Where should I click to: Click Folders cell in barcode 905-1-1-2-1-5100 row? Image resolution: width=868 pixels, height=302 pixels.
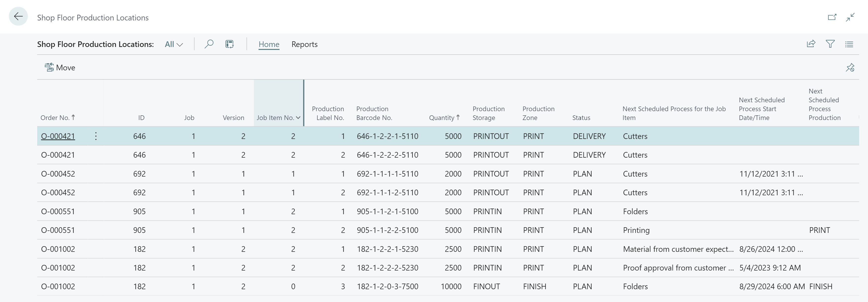[635, 211]
